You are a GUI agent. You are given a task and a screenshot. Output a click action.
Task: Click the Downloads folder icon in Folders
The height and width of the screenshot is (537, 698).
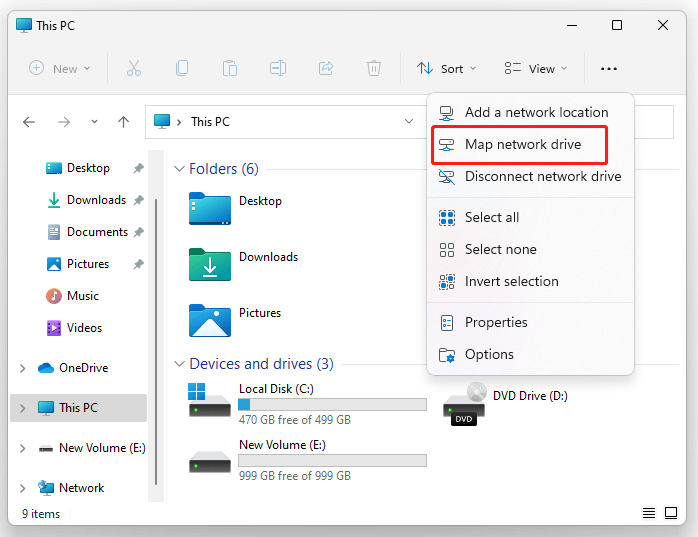click(x=210, y=264)
